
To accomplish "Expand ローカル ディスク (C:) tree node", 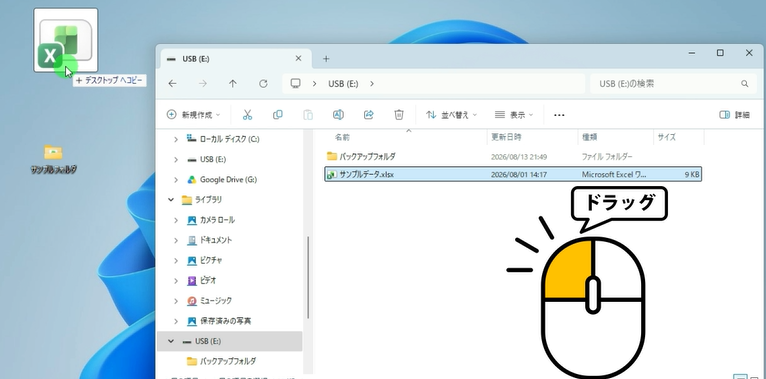I will click(176, 139).
